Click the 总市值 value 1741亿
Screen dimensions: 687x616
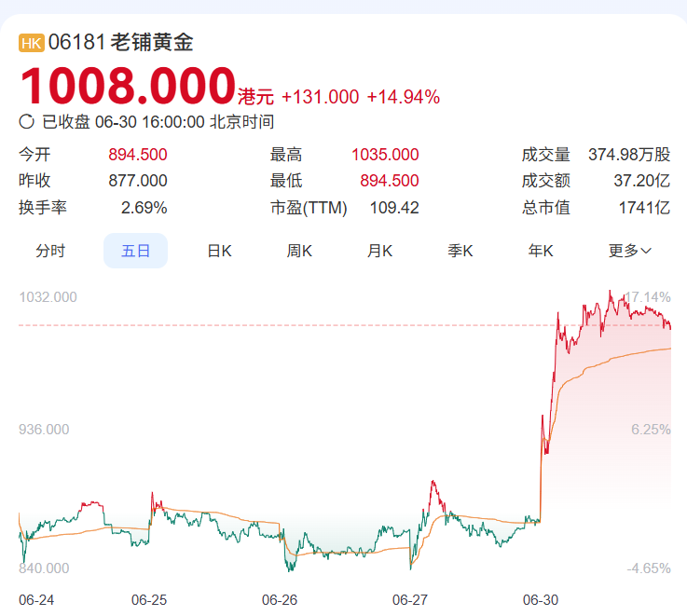[644, 207]
